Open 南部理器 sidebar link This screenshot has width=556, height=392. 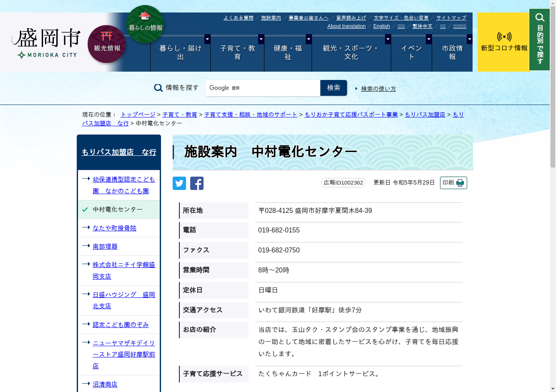pyautogui.click(x=105, y=247)
